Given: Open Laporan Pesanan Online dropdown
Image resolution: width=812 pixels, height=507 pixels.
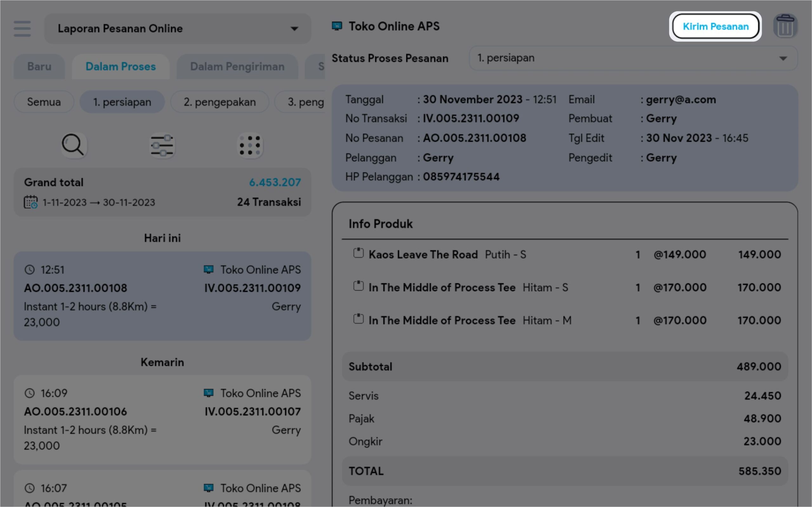Looking at the screenshot, I should (178, 29).
